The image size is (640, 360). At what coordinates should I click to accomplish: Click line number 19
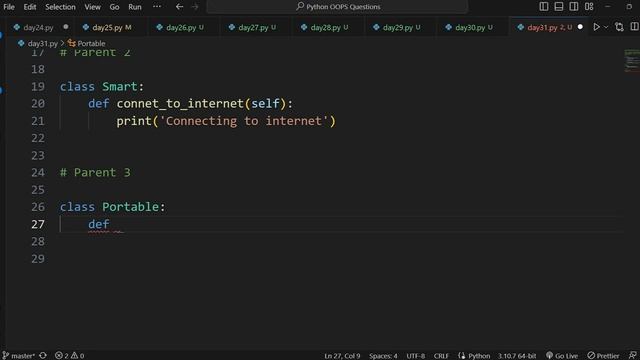coord(38,87)
